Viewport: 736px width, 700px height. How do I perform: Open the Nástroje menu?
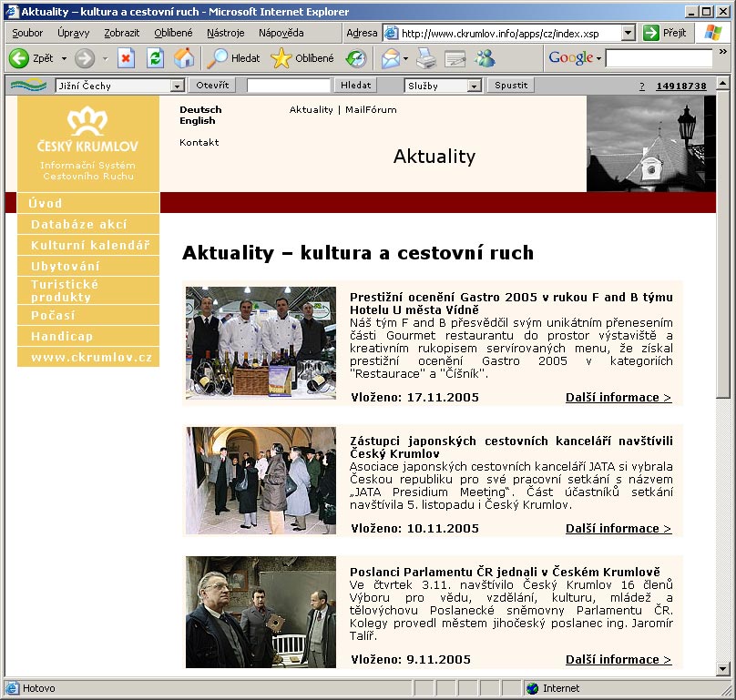[x=225, y=33]
